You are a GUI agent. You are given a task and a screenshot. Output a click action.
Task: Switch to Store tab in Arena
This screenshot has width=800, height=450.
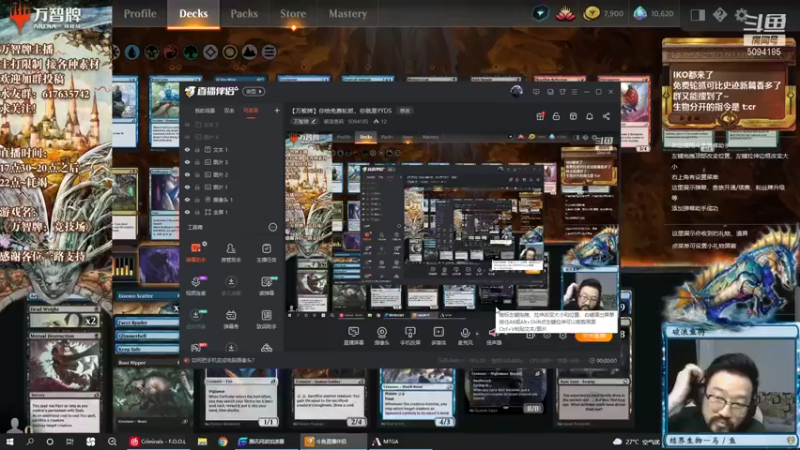[x=293, y=14]
